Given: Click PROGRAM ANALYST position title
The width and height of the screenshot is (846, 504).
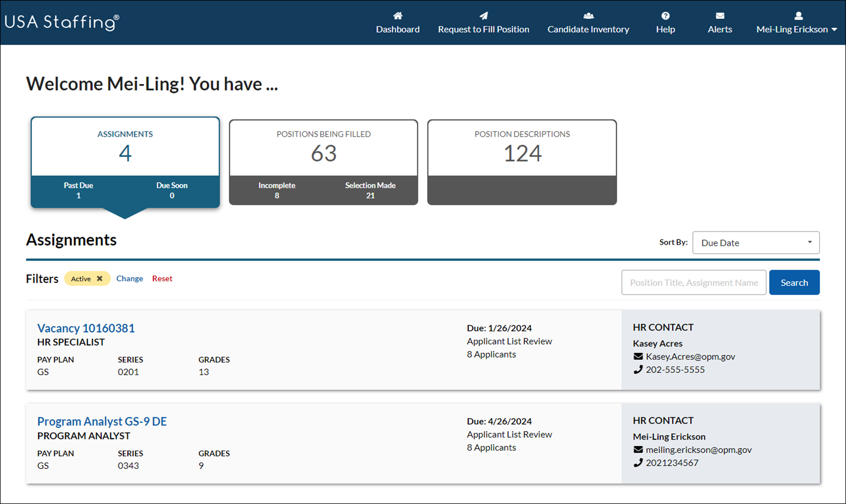Looking at the screenshot, I should point(84,436).
